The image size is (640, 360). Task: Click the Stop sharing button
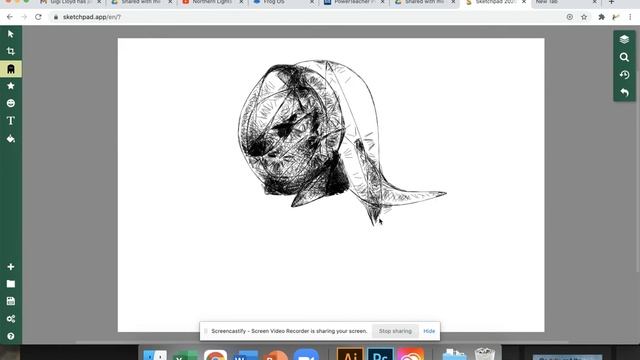pyautogui.click(x=395, y=331)
